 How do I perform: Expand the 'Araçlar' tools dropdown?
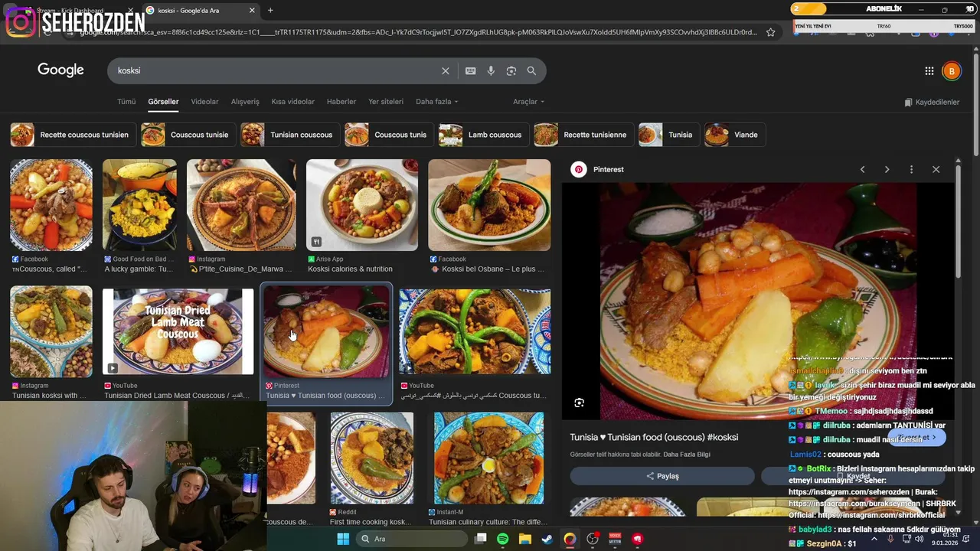pyautogui.click(x=528, y=102)
